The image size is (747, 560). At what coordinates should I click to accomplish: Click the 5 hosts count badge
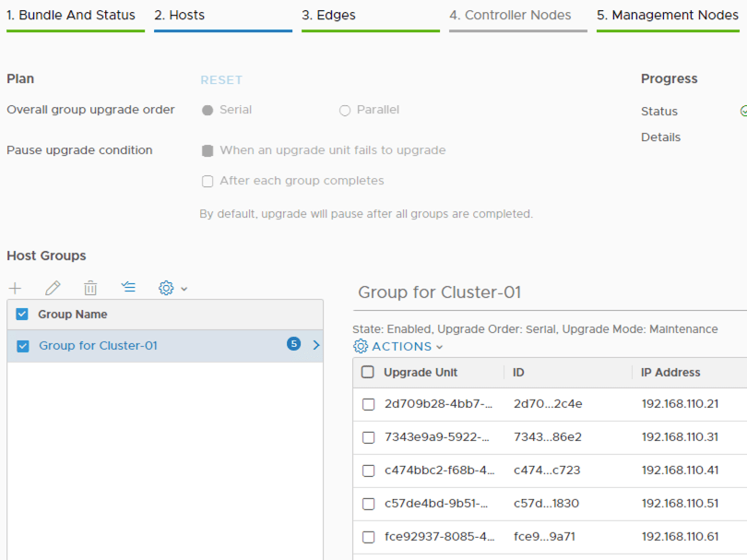pyautogui.click(x=293, y=344)
